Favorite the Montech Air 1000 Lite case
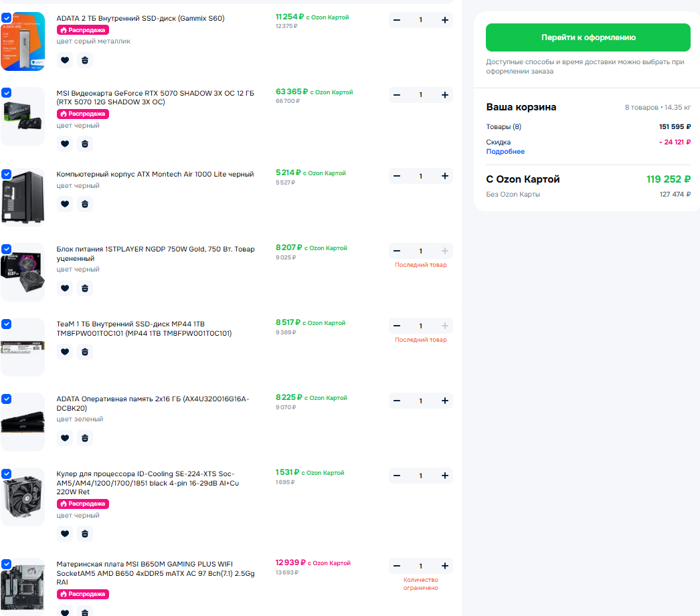Image resolution: width=700 pixels, height=616 pixels. pyautogui.click(x=65, y=204)
